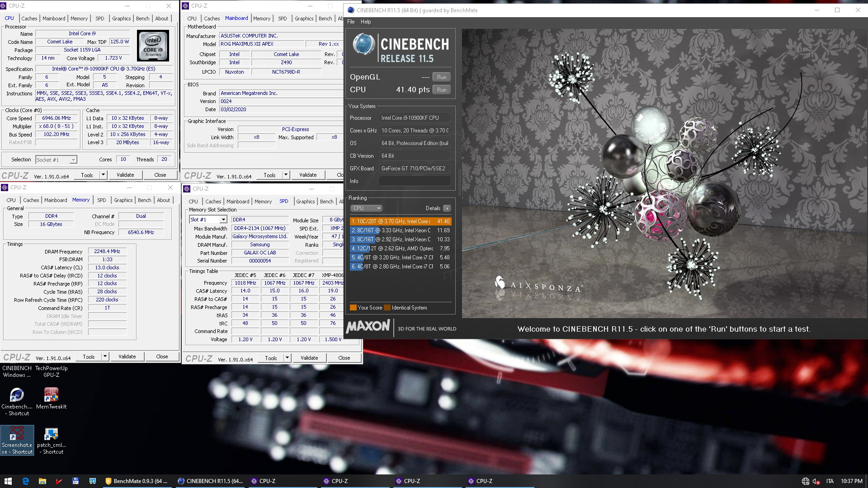Click Close in the SPD window

(x=344, y=358)
